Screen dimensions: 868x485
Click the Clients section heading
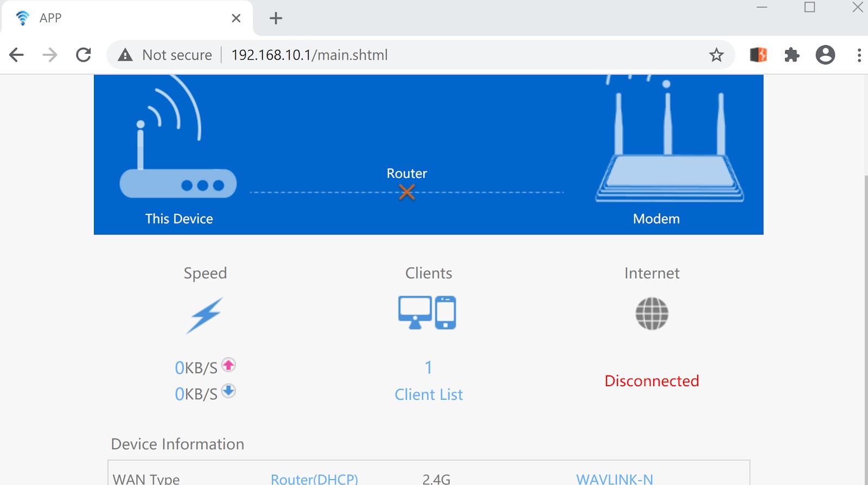click(429, 273)
